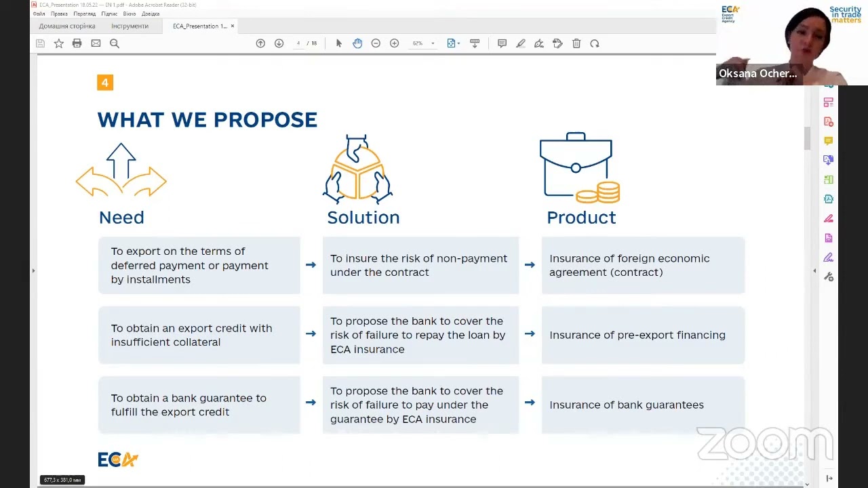Bookmark file with the star icon
The image size is (868, 488).
tap(59, 43)
